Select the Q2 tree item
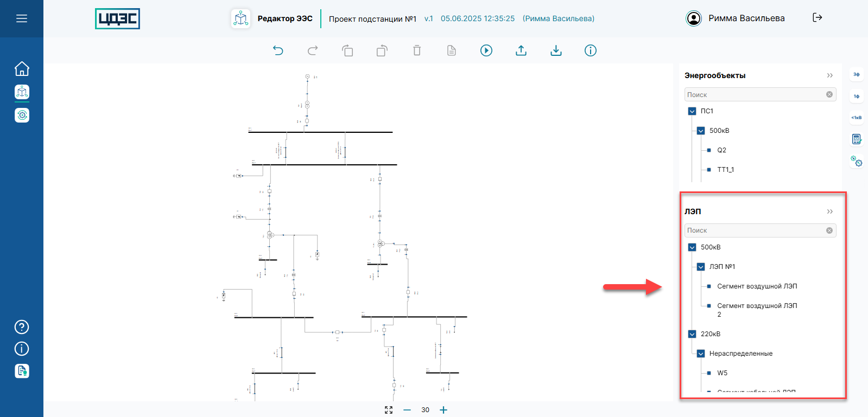This screenshot has width=868, height=417. point(721,150)
